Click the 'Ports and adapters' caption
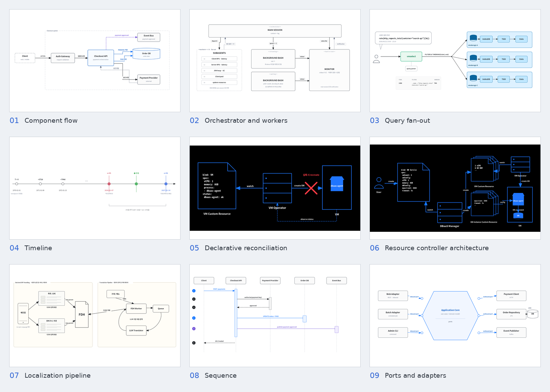This screenshot has width=550, height=392. tap(415, 376)
